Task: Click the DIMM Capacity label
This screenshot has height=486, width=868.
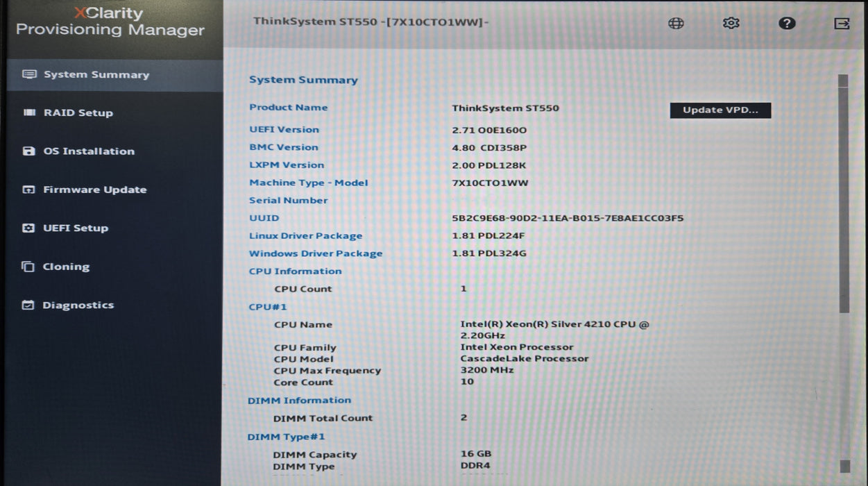Action: click(315, 455)
